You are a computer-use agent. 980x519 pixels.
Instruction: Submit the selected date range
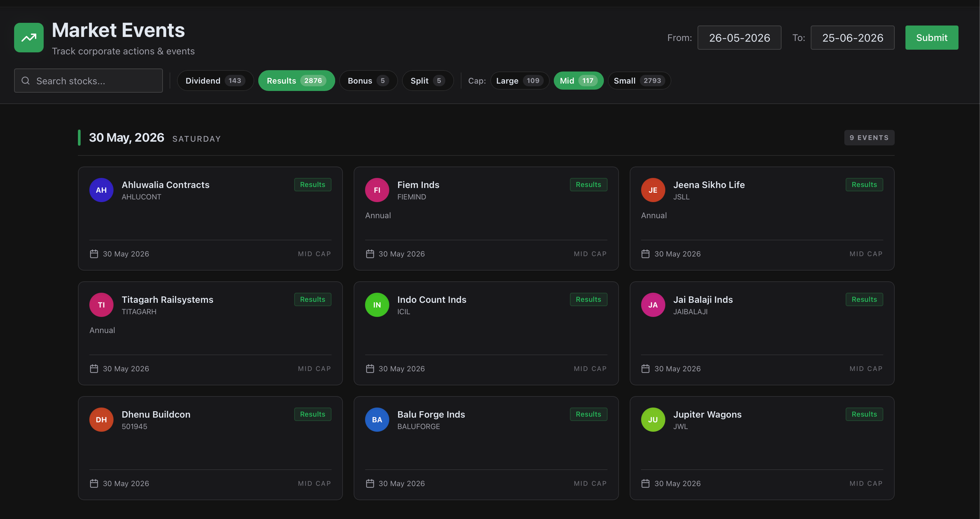(x=932, y=38)
